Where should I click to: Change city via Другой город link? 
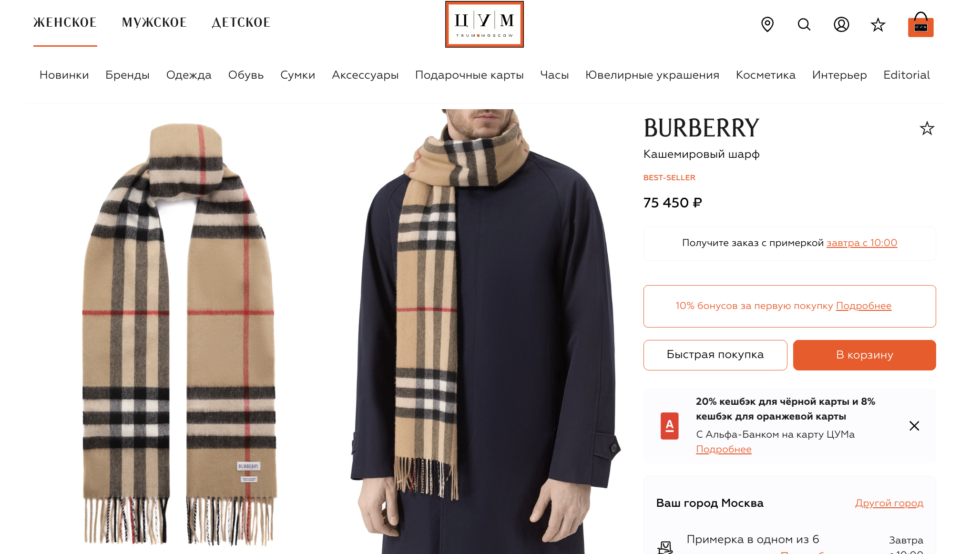889,503
